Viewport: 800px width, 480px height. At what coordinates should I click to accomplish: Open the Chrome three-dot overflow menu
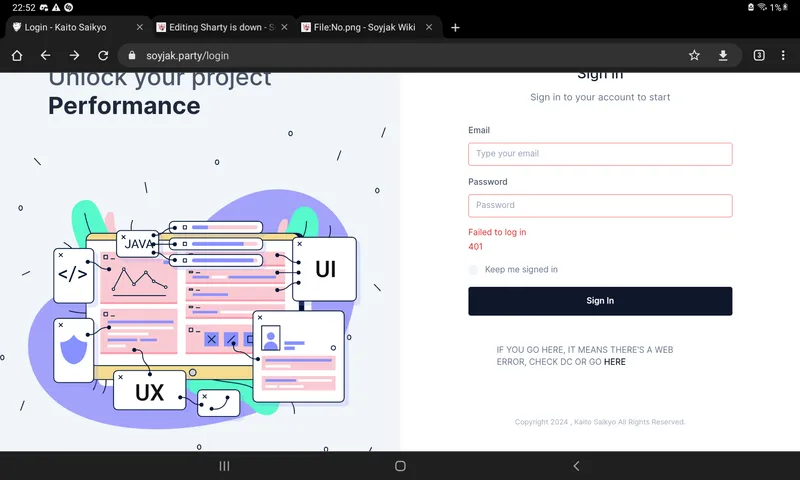[x=785, y=55]
